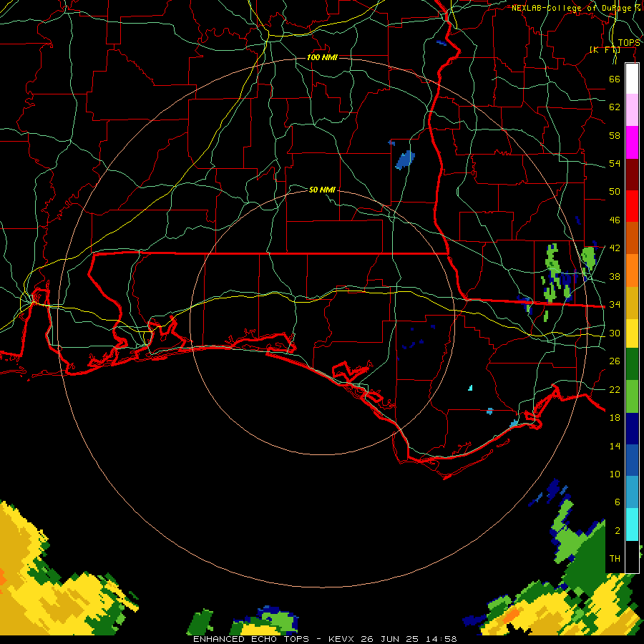This screenshot has width=644, height=644.
Task: Click the yellow legend swatch near 30
Action: pyautogui.click(x=632, y=333)
